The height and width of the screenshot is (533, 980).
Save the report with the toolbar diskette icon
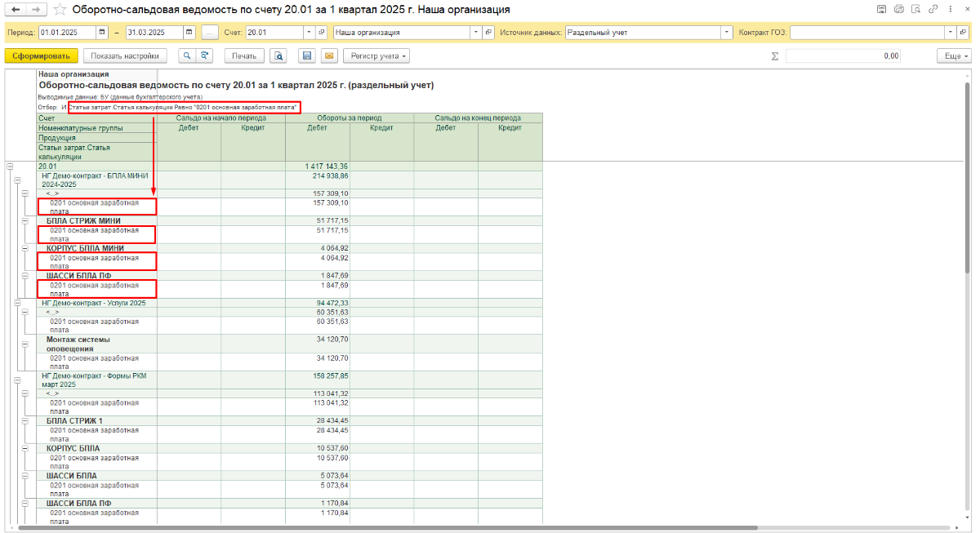307,56
